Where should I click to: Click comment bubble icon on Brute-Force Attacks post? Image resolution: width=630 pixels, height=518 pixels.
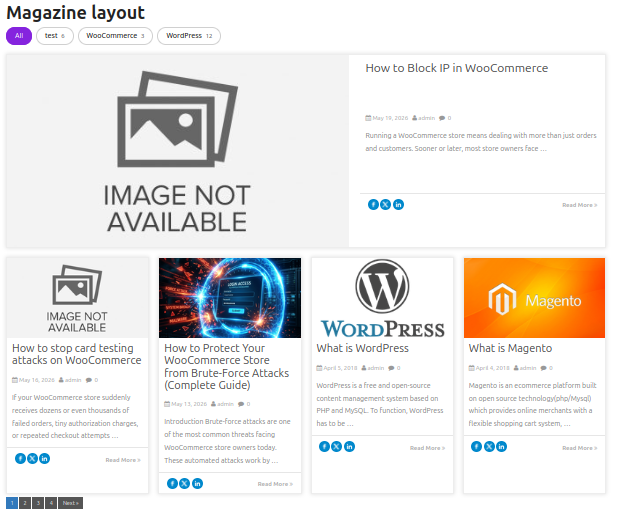pos(241,404)
